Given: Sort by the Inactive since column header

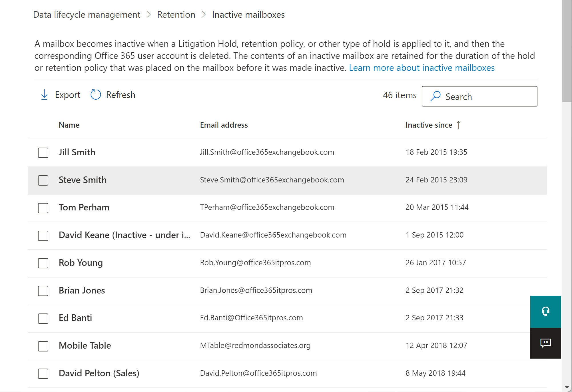Looking at the screenshot, I should click(x=429, y=125).
